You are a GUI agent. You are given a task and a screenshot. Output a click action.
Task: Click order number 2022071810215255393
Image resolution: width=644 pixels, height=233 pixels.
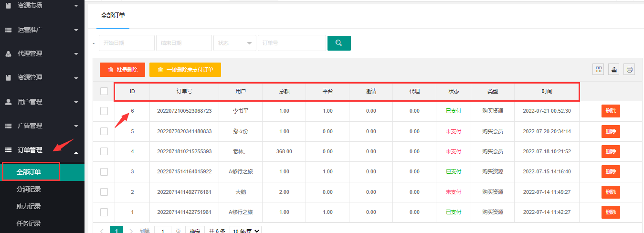coord(184,151)
